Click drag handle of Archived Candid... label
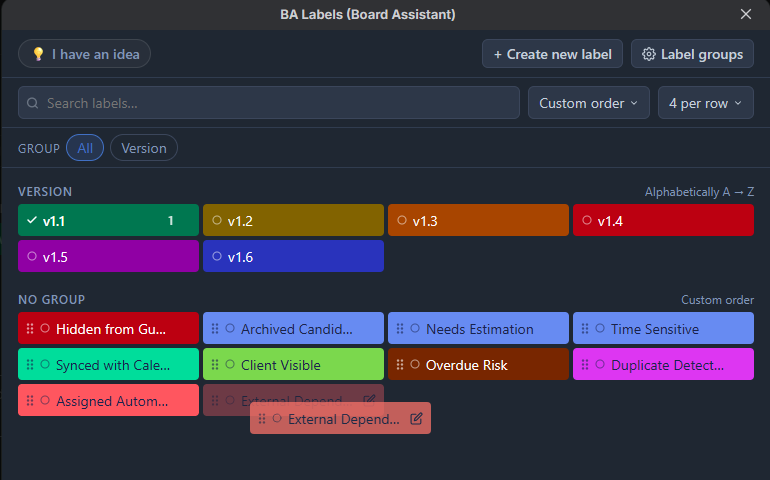 pyautogui.click(x=215, y=328)
